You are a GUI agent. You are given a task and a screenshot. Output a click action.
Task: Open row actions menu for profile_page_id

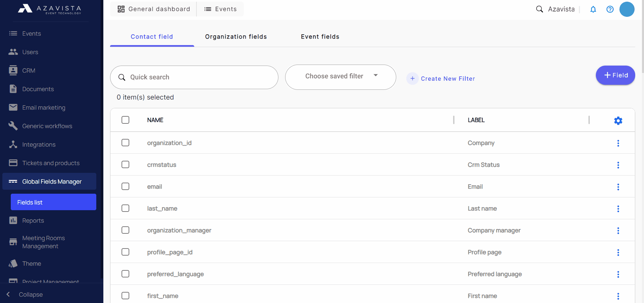pyautogui.click(x=618, y=252)
